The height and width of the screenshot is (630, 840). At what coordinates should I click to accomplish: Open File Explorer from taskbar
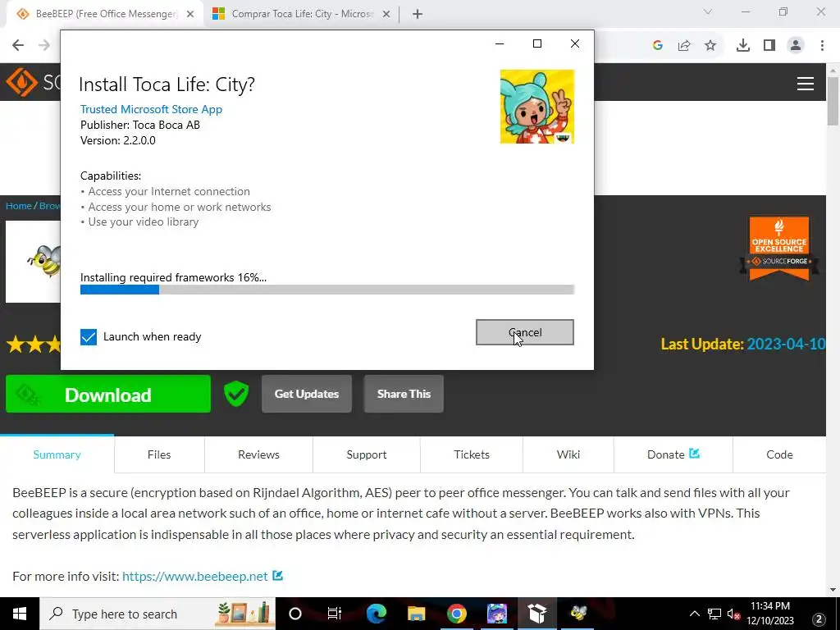(x=416, y=614)
